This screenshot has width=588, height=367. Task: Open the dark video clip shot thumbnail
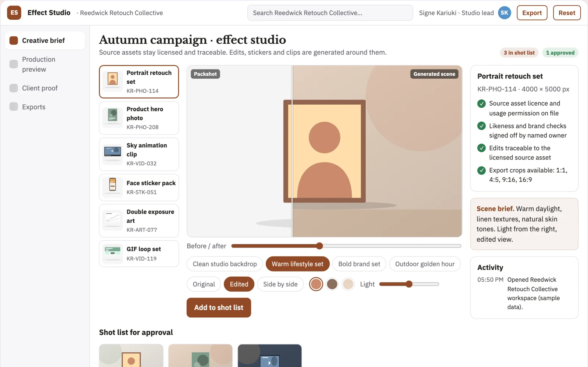click(270, 356)
